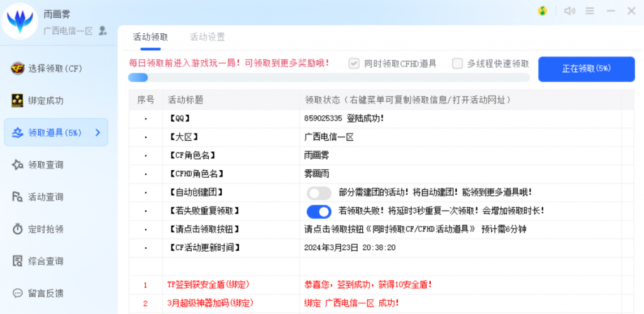Click the icon beside 领取道具(5%)

(17, 133)
